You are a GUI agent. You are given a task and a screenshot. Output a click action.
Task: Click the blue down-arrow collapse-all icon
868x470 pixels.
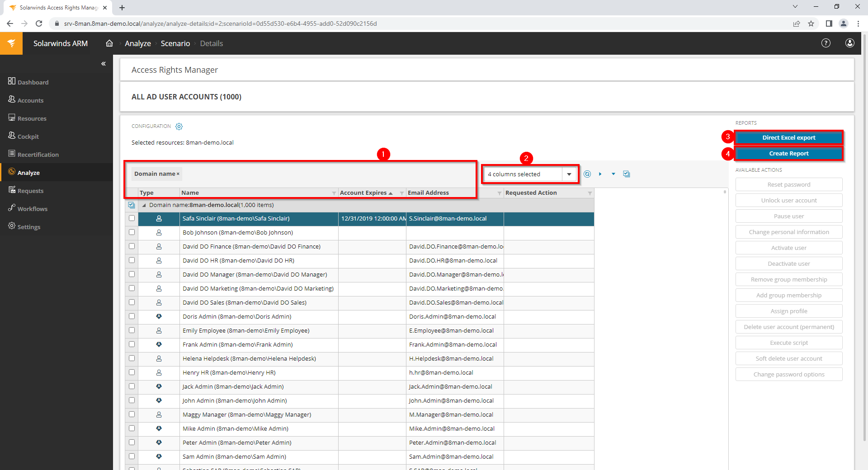point(613,174)
